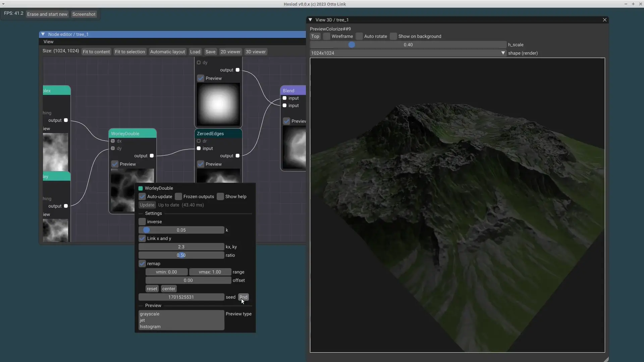Image resolution: width=644 pixels, height=362 pixels.
Task: Collapse the Node editor panel
Action: pos(43,34)
